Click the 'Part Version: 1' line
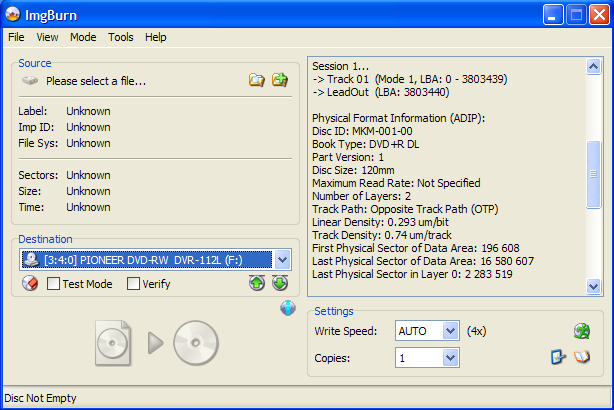The height and width of the screenshot is (410, 614). (x=348, y=157)
